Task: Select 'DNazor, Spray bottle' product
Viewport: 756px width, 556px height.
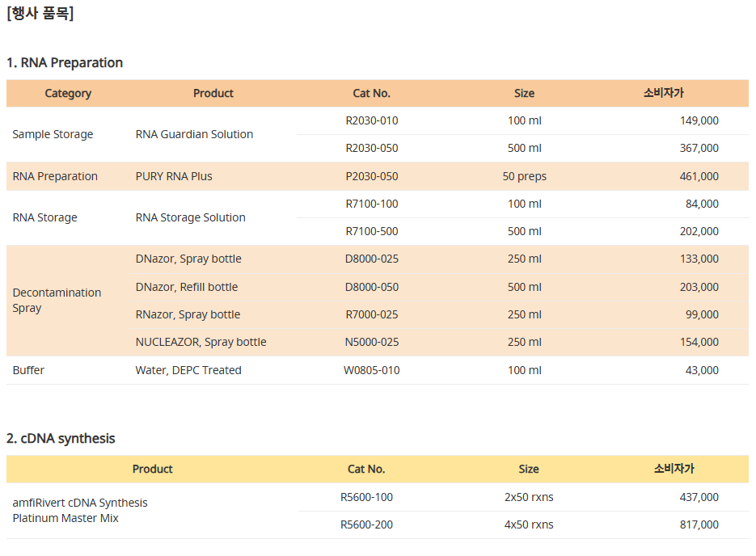Action: click(188, 259)
